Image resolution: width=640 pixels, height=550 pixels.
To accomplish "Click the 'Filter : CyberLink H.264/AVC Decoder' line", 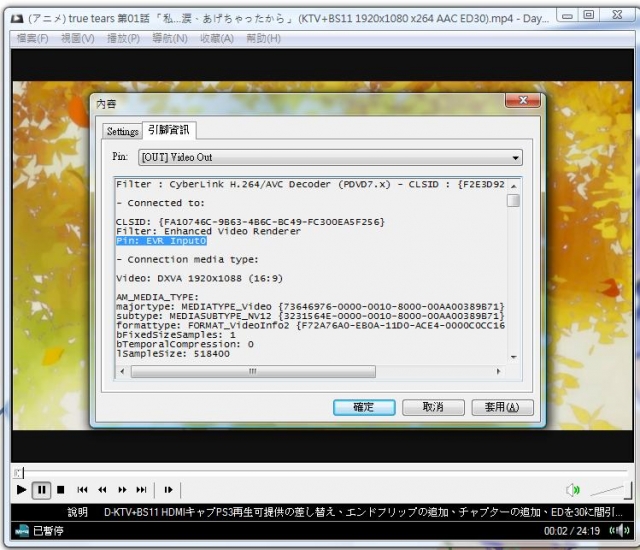I will point(310,184).
